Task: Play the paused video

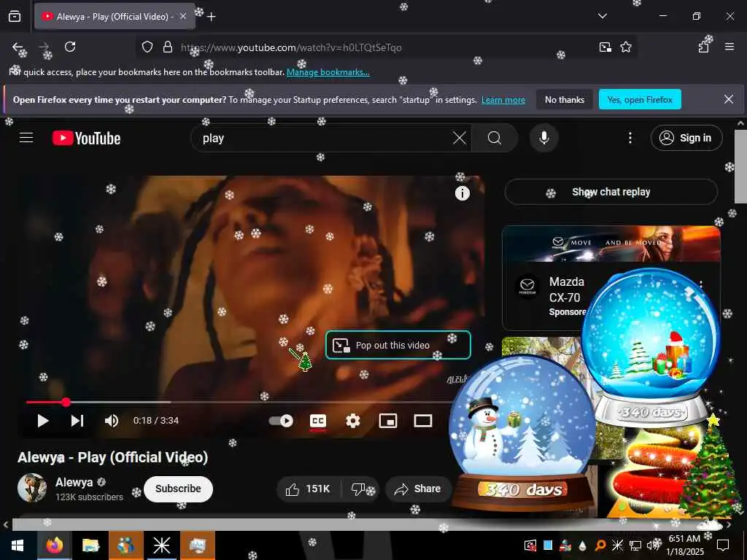Action: (x=43, y=421)
